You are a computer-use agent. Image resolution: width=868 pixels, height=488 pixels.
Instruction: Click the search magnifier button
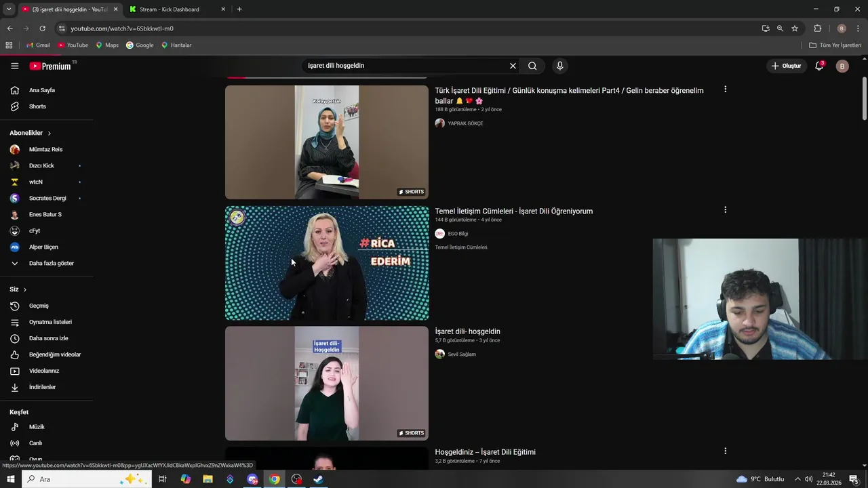pyautogui.click(x=532, y=66)
